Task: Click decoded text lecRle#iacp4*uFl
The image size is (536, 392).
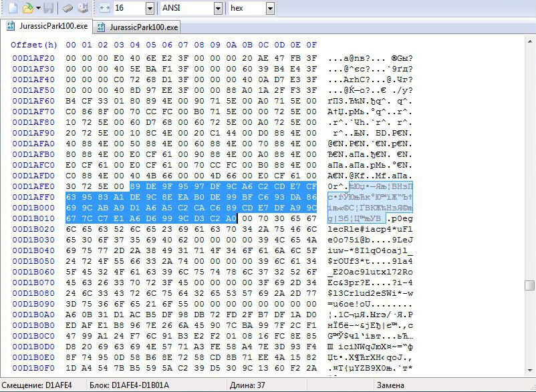Action: [361, 228]
